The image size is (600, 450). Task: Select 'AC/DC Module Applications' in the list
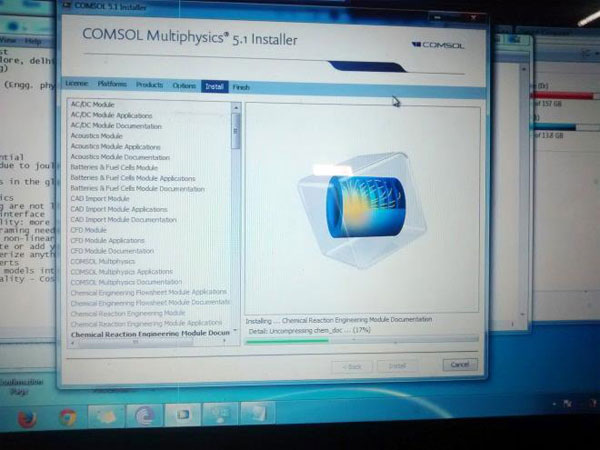111,115
